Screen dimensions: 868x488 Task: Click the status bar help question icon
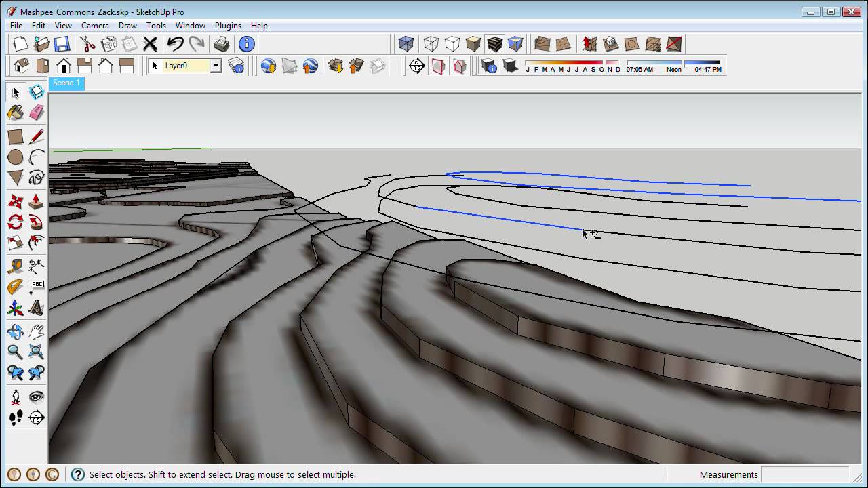(78, 474)
